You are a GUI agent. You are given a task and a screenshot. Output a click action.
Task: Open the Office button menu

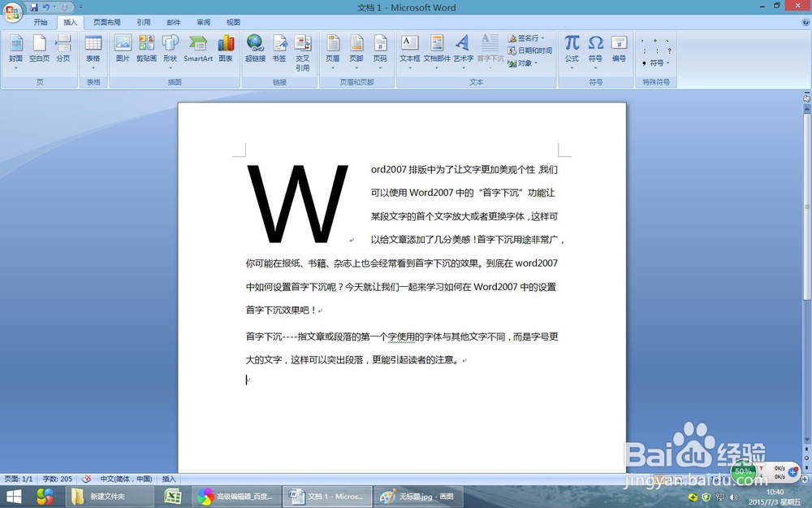(x=12, y=12)
